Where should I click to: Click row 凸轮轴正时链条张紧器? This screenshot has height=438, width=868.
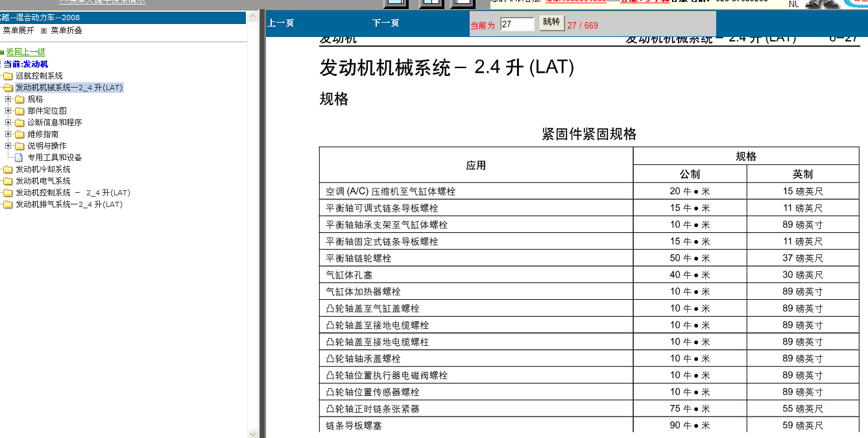(x=589, y=409)
